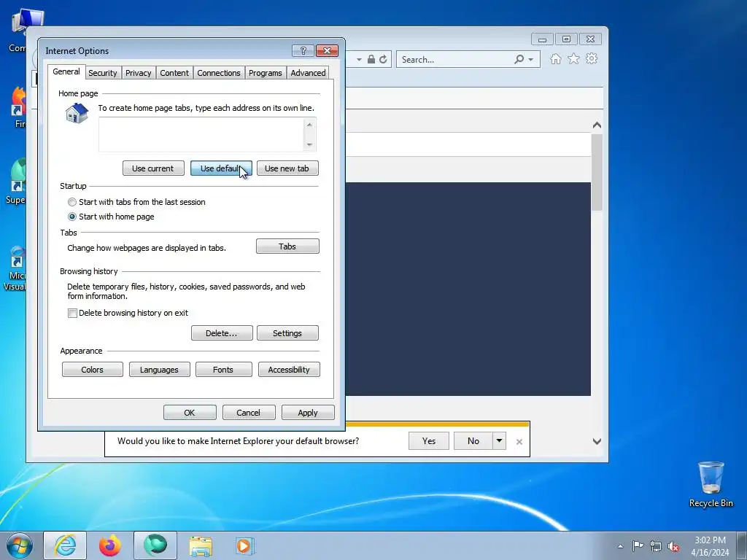Click the Apply button
This screenshot has width=747, height=560.
pyautogui.click(x=308, y=413)
